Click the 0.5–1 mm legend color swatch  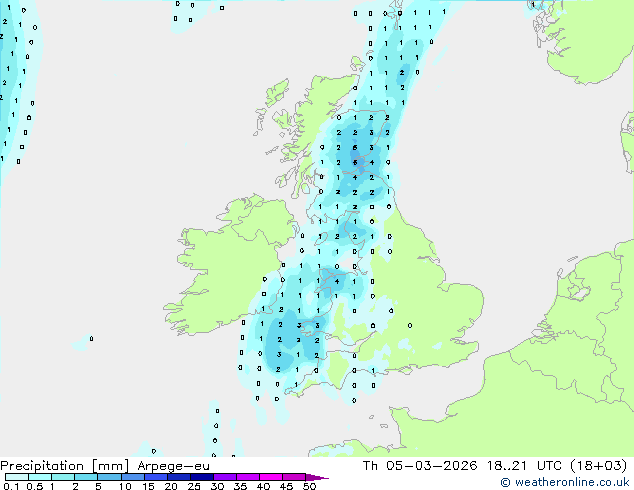tap(40, 477)
